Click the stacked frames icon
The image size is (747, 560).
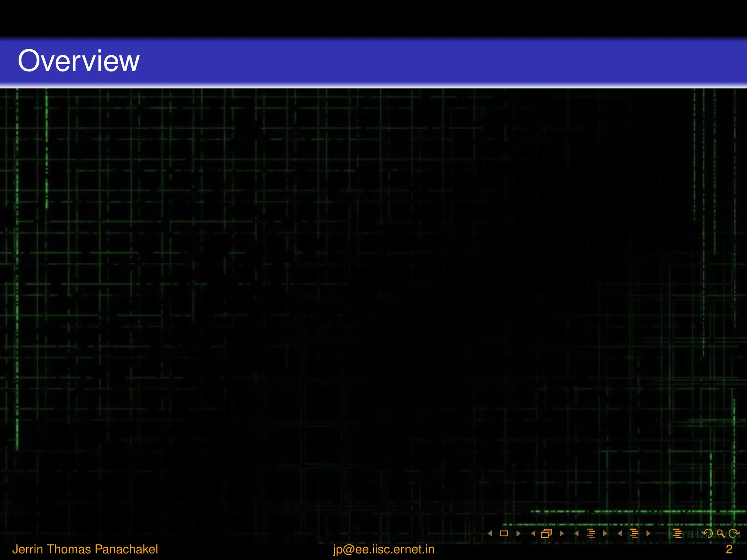coord(546,533)
